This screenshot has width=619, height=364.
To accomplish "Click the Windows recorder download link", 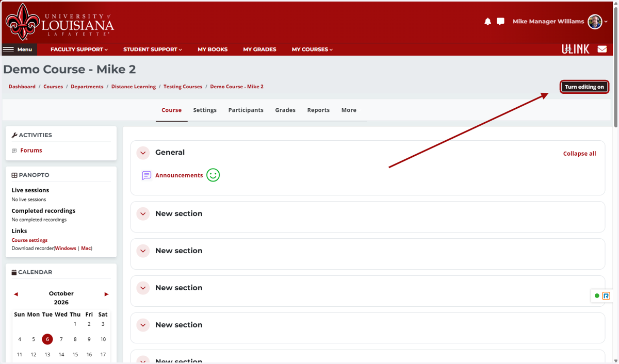I will (66, 249).
